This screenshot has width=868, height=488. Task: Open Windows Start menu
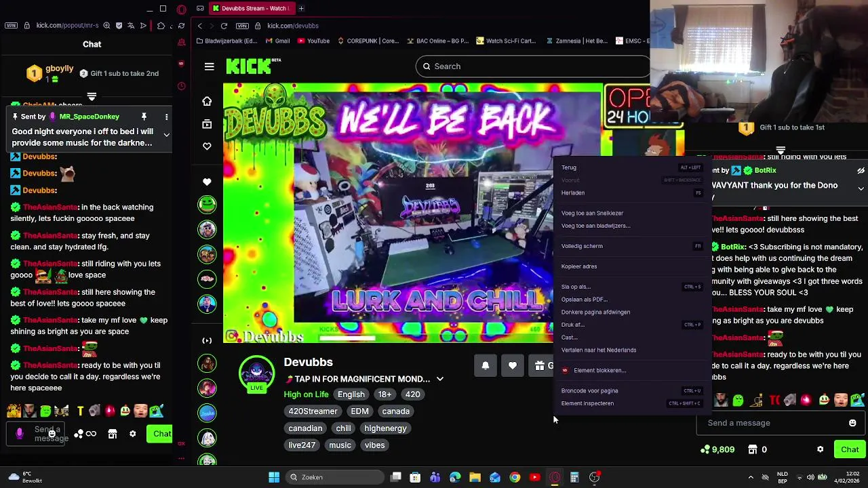tap(274, 477)
